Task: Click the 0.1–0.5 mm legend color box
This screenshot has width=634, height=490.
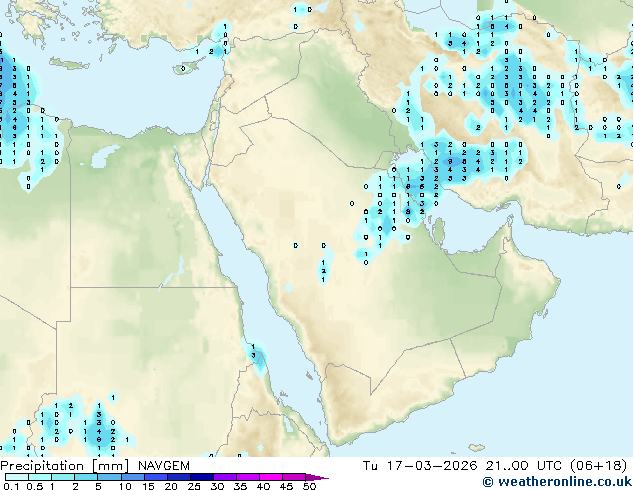Action: [x=17, y=477]
